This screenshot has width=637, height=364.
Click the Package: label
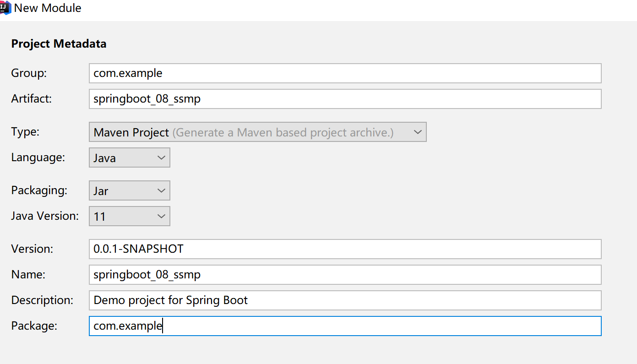point(34,326)
